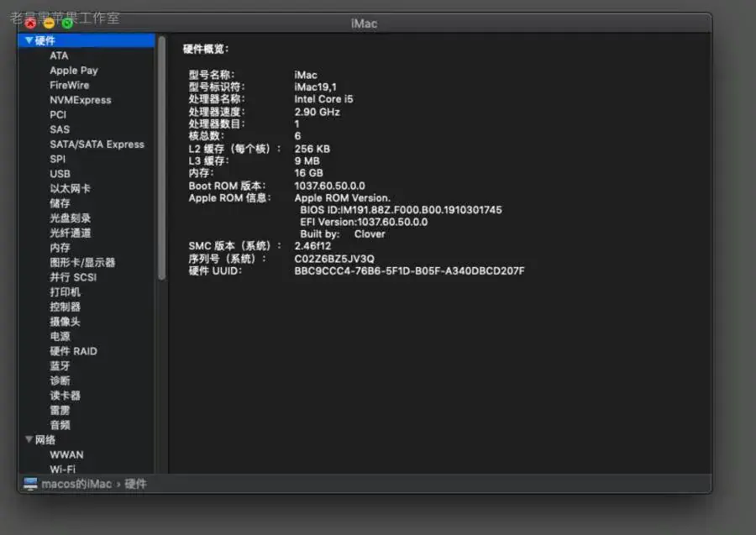Image resolution: width=756 pixels, height=535 pixels.
Task: Click memory value 16 GB
Action: click(308, 173)
